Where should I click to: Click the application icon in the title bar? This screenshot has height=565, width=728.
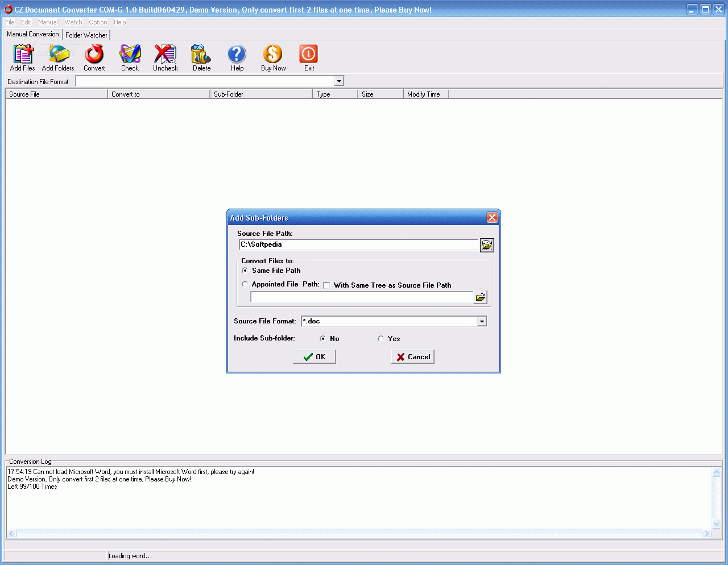coord(8,9)
